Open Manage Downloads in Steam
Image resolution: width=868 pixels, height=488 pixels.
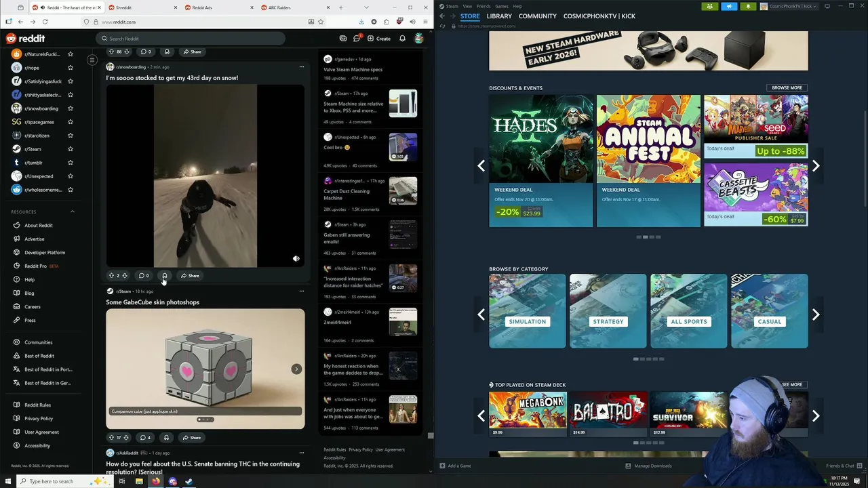click(x=648, y=466)
